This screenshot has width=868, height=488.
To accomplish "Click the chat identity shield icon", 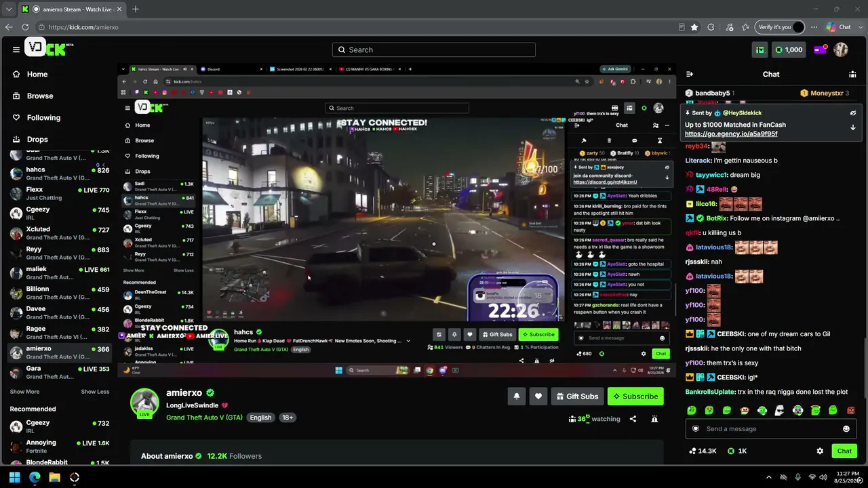I will (696, 428).
